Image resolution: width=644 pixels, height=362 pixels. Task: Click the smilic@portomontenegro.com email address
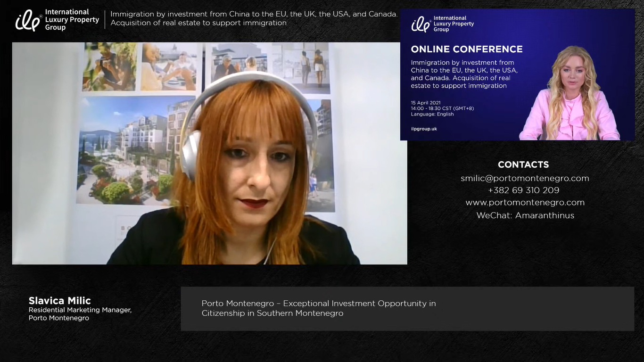point(525,178)
